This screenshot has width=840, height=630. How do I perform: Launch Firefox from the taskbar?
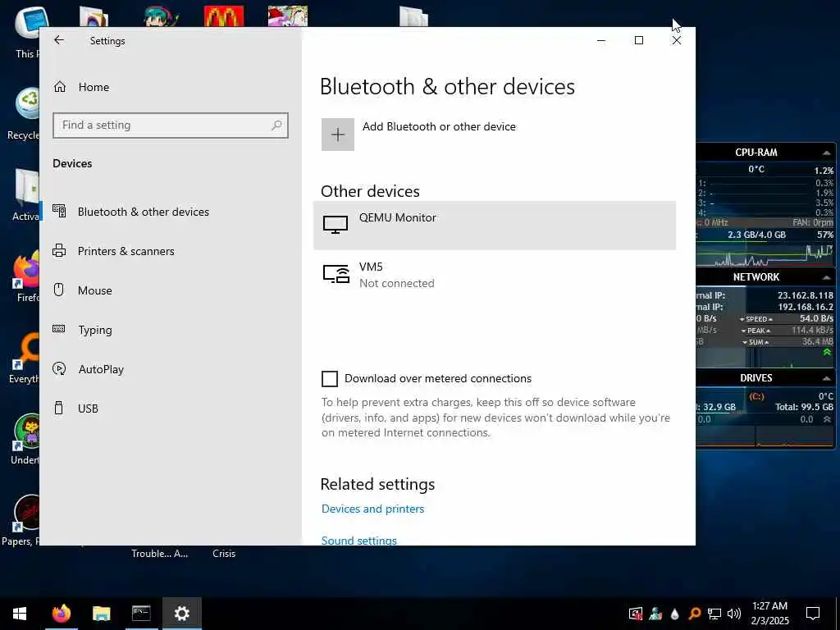(x=61, y=614)
